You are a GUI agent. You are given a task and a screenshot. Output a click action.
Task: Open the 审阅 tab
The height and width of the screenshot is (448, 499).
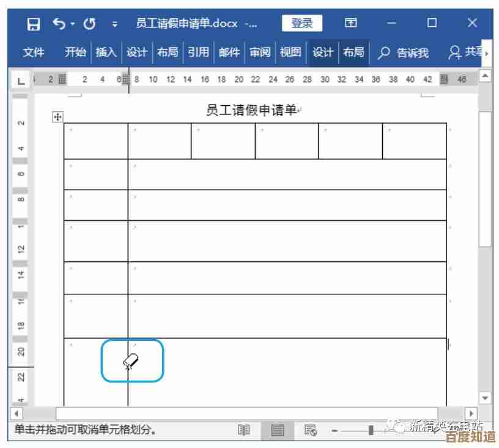tap(260, 53)
